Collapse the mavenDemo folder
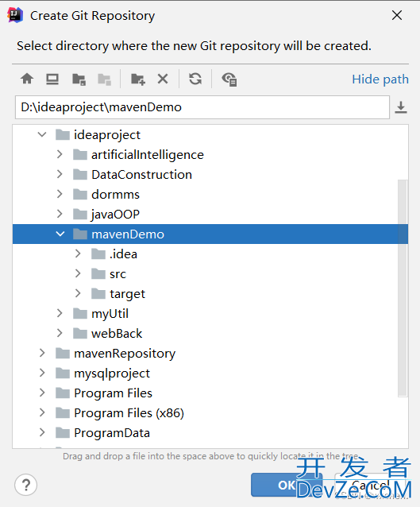 pos(60,234)
